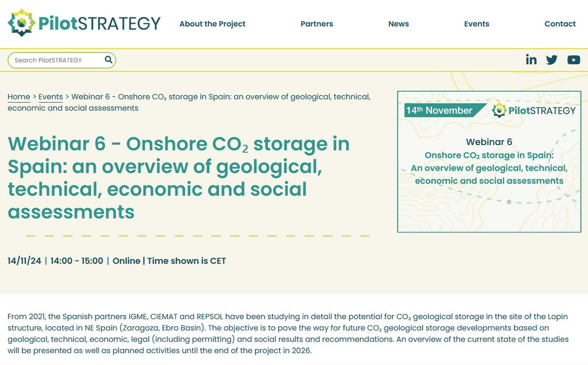Select the Events menu item
This screenshot has width=588, height=365.
click(476, 24)
